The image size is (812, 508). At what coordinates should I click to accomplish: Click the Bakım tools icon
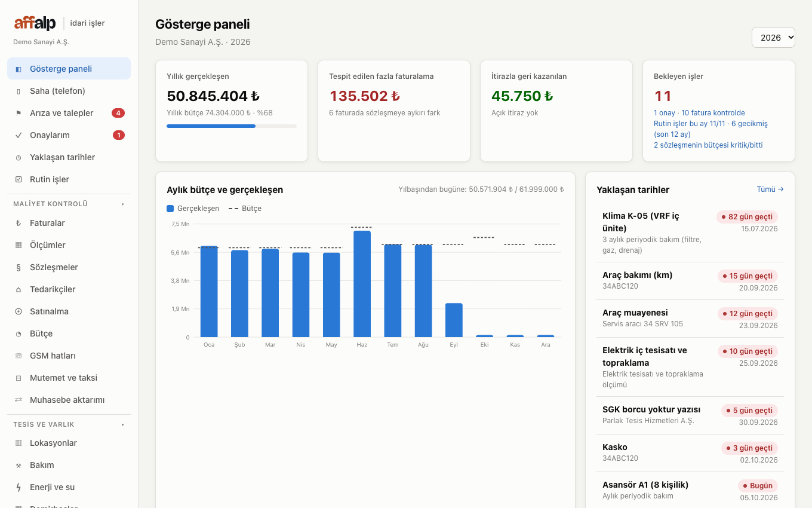click(x=18, y=465)
